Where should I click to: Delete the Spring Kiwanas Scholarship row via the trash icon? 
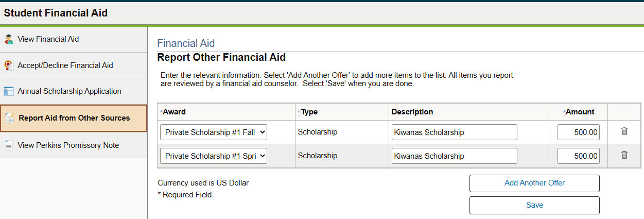tap(624, 155)
